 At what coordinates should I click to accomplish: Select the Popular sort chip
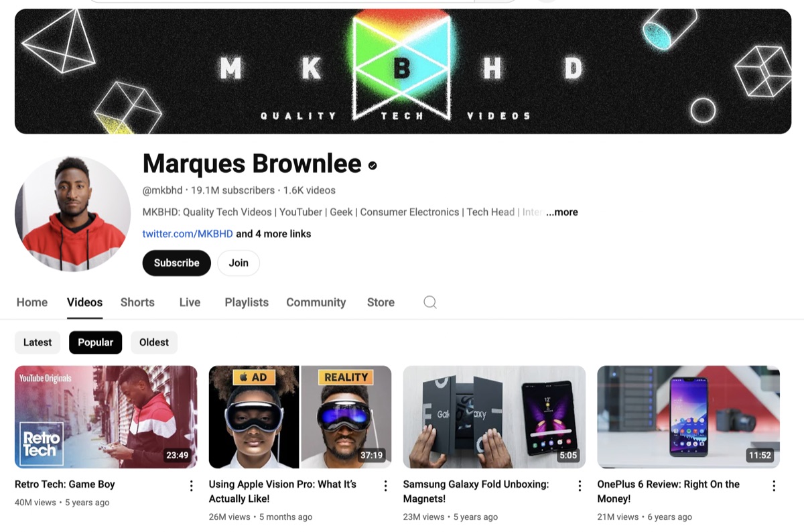[x=95, y=342]
